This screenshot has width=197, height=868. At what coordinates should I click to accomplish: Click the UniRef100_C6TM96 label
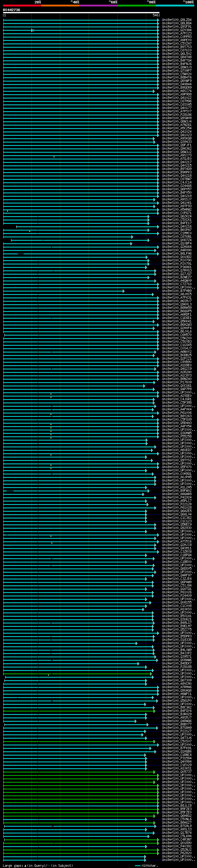point(176,101)
